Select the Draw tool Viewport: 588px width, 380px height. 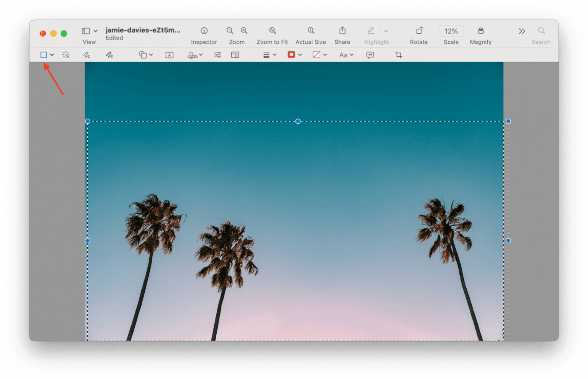coord(109,55)
